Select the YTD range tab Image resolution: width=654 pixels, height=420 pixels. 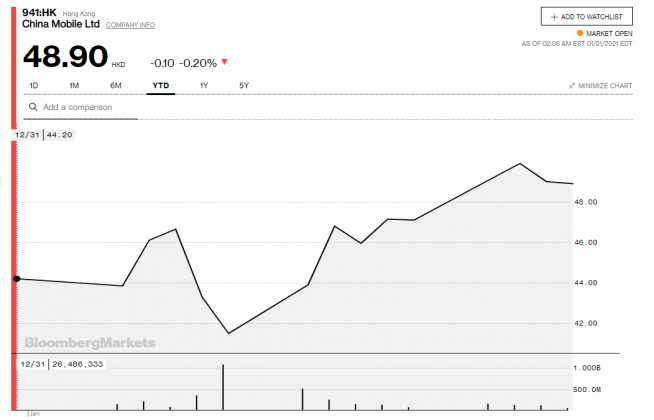coord(160,85)
